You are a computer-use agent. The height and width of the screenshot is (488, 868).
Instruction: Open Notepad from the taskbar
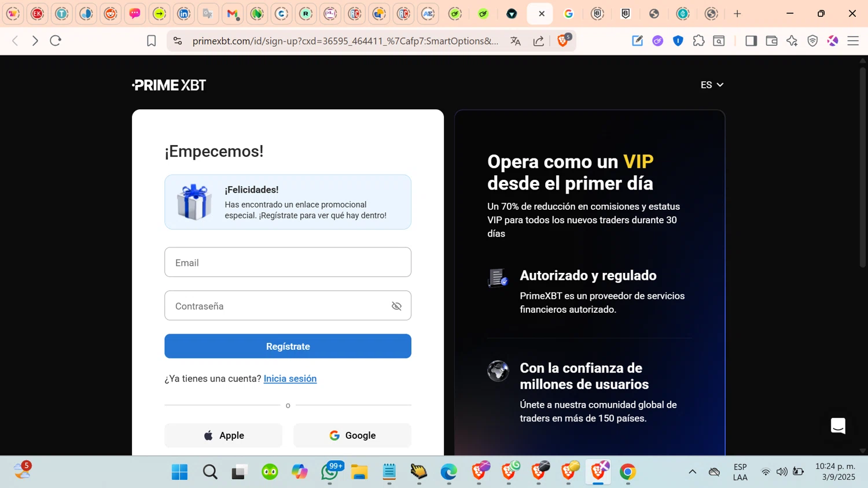pyautogui.click(x=389, y=472)
